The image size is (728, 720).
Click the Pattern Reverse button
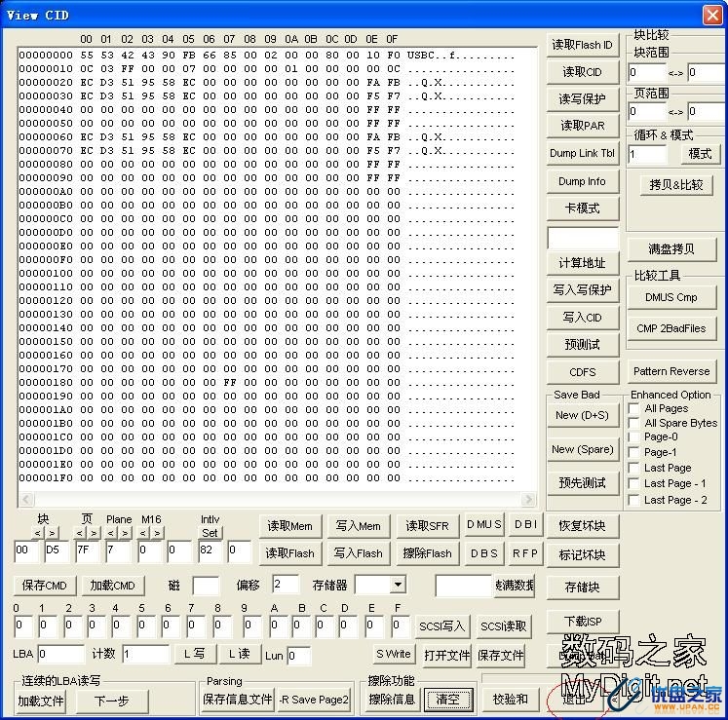coord(671,371)
